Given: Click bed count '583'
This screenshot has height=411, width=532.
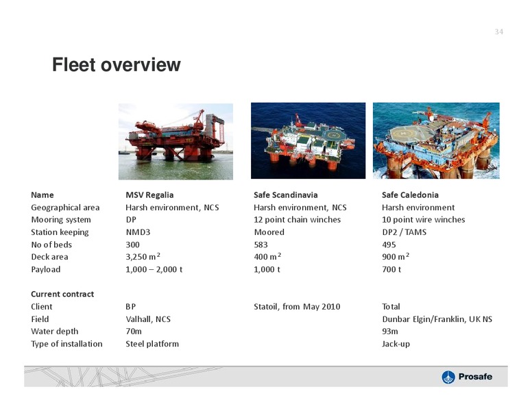Looking at the screenshot, I should pyautogui.click(x=261, y=245).
